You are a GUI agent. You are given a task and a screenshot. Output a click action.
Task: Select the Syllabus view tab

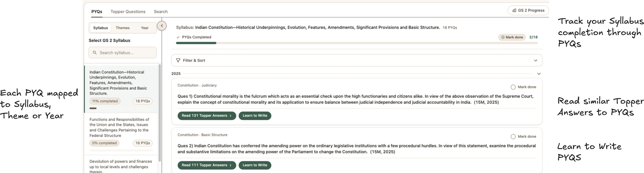coord(100,28)
